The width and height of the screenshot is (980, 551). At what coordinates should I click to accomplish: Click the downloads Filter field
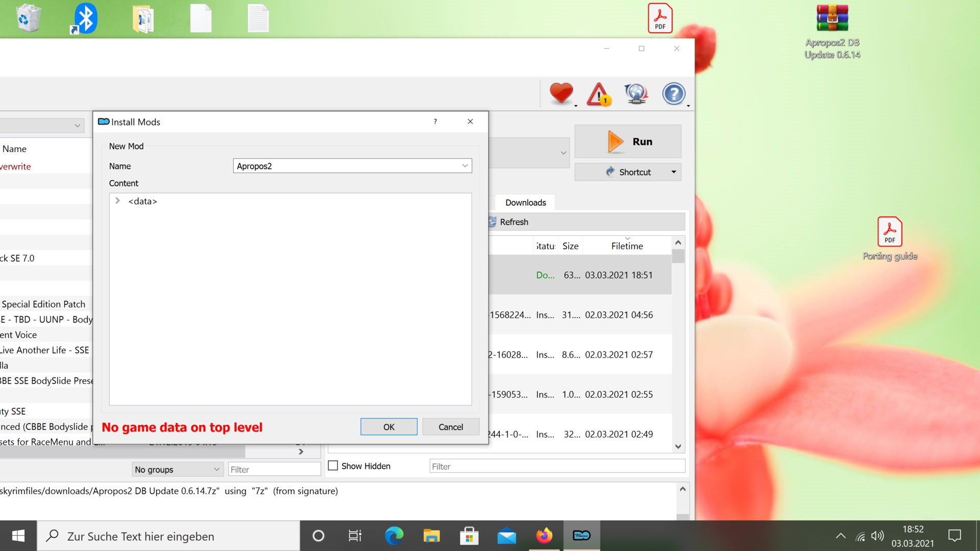tap(557, 466)
